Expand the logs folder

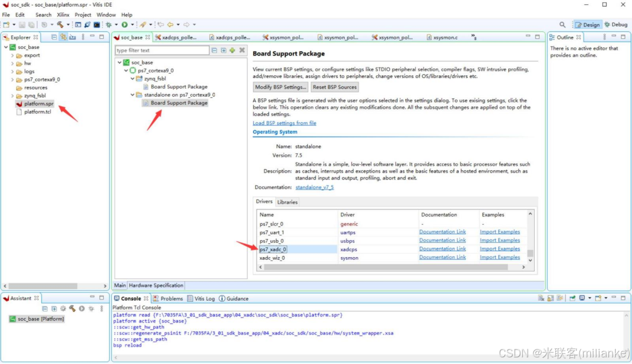[x=13, y=71]
